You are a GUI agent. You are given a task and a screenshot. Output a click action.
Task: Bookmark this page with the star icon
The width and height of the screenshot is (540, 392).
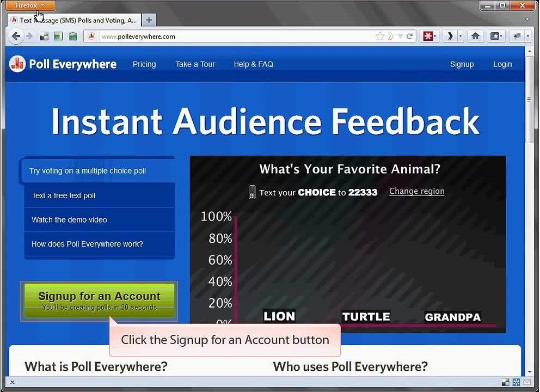[x=380, y=36]
